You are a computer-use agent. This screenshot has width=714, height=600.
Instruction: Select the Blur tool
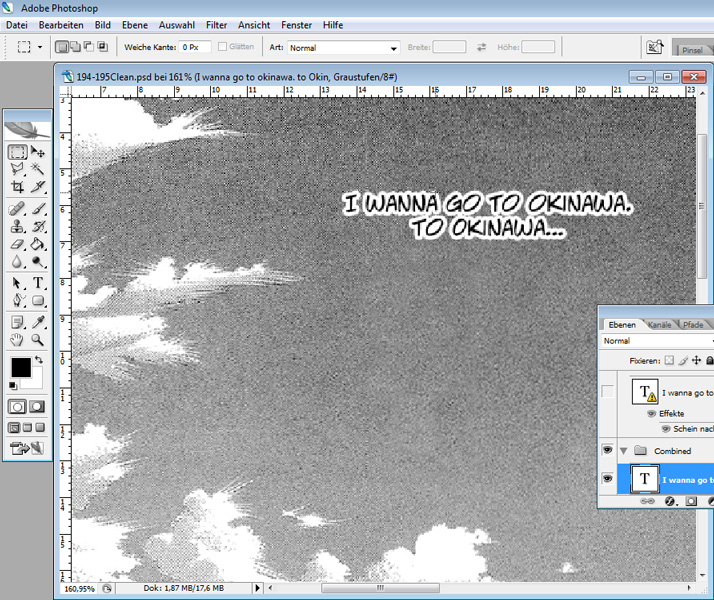tap(17, 262)
